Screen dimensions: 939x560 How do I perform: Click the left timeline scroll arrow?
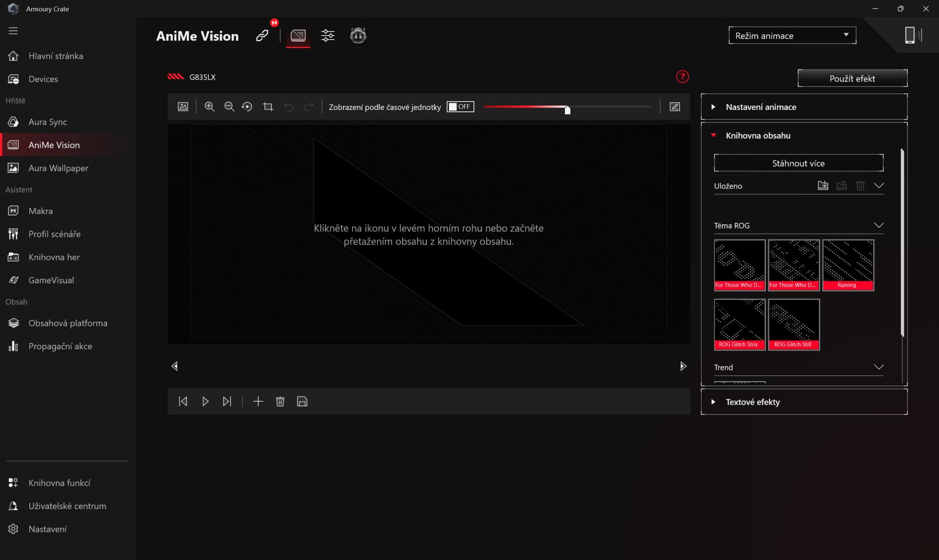point(175,366)
